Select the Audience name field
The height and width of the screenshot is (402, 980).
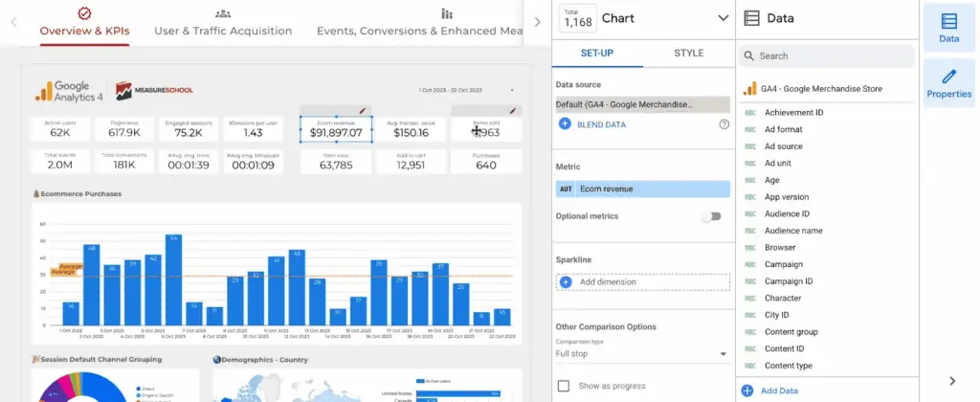point(793,231)
